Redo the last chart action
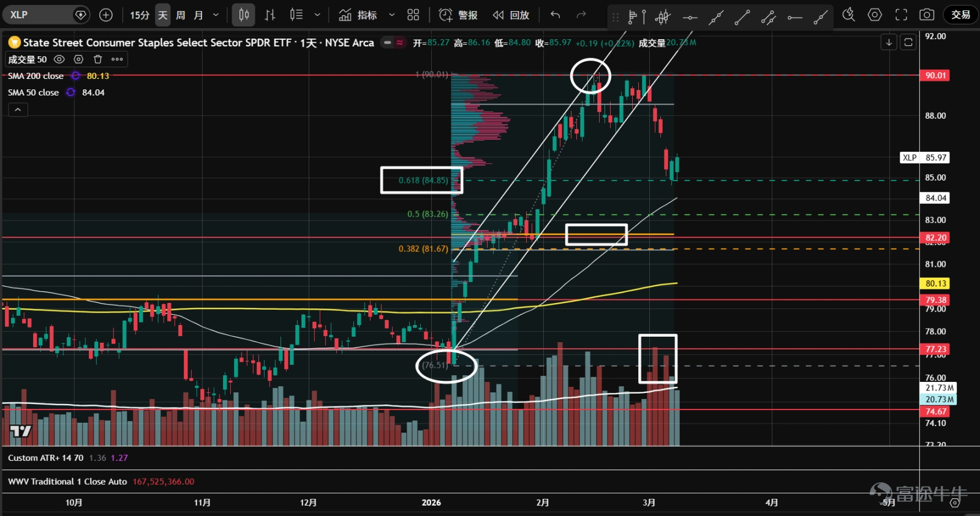 tap(581, 15)
